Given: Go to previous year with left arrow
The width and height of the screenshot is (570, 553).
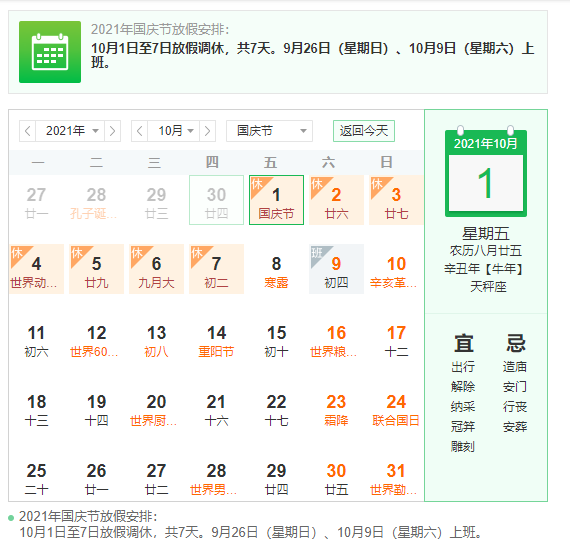Looking at the screenshot, I should [x=28, y=131].
